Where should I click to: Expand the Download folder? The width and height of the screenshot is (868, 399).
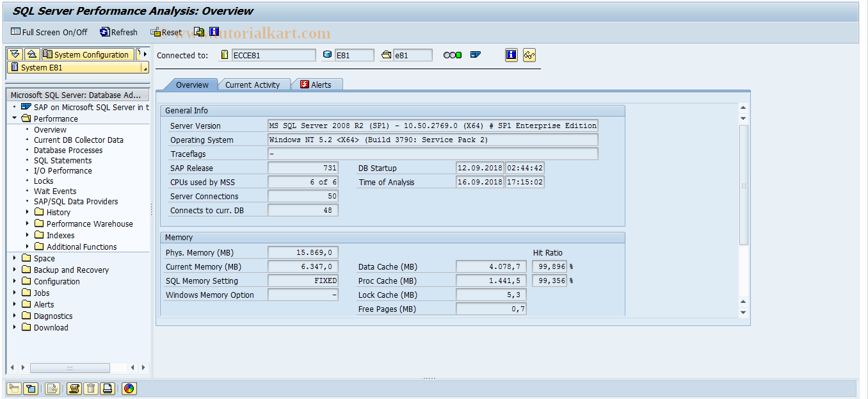click(14, 327)
